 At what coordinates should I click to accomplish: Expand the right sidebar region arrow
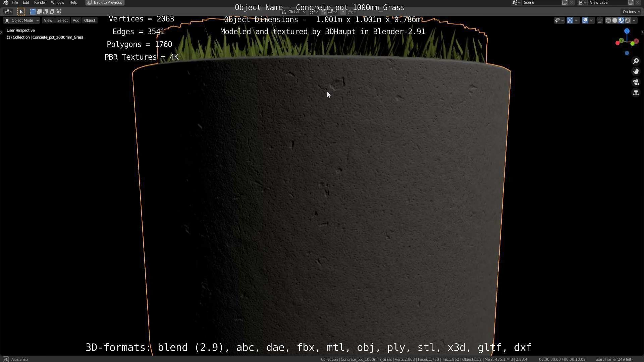pos(642,33)
